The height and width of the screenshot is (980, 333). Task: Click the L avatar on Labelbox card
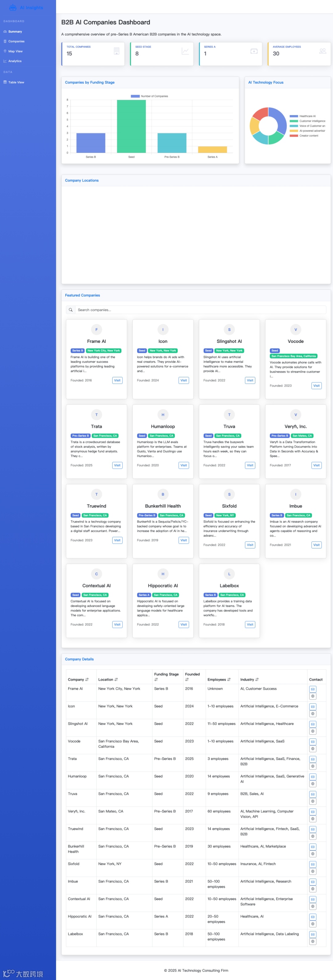point(229,574)
